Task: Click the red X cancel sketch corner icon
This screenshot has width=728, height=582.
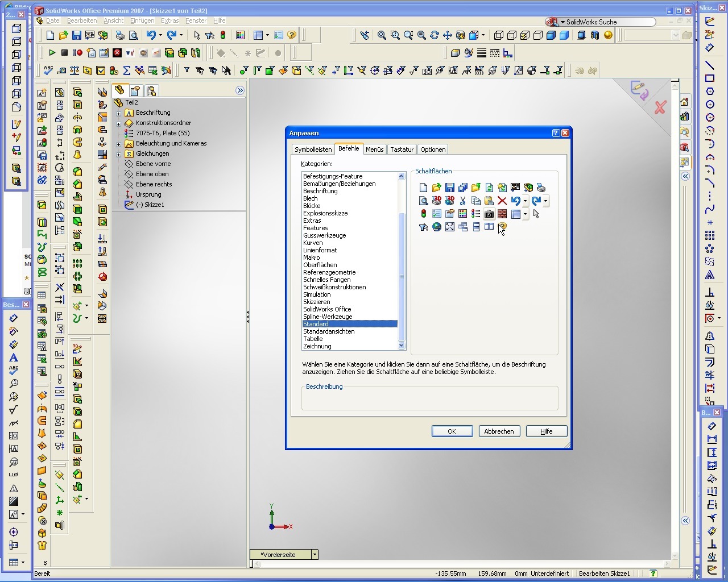Action: click(x=660, y=107)
